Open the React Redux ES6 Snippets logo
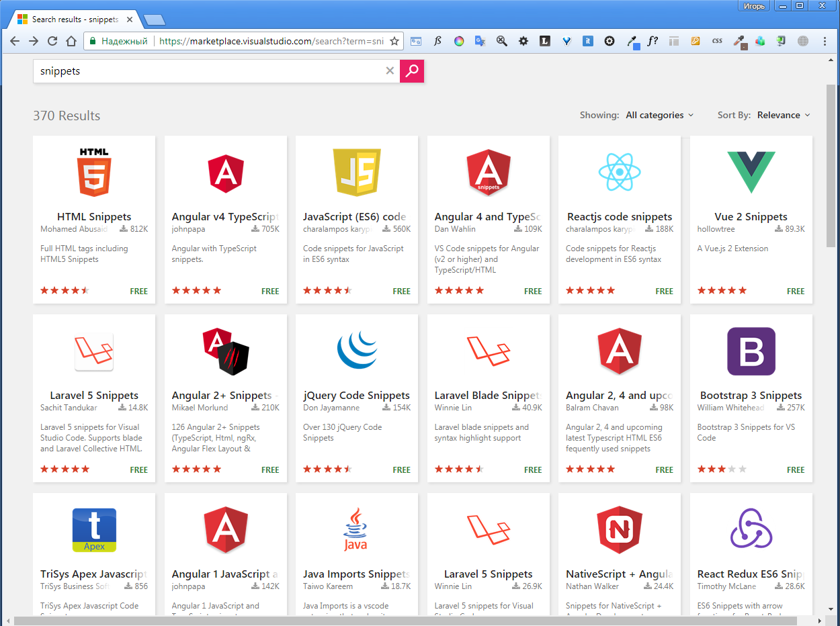The image size is (840, 626). coord(751,529)
